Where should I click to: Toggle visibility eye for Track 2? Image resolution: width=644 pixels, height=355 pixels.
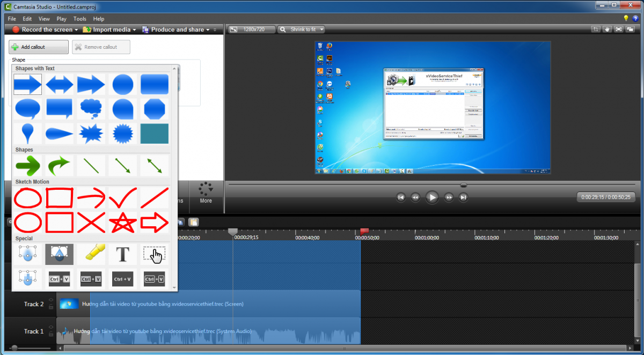(x=51, y=300)
